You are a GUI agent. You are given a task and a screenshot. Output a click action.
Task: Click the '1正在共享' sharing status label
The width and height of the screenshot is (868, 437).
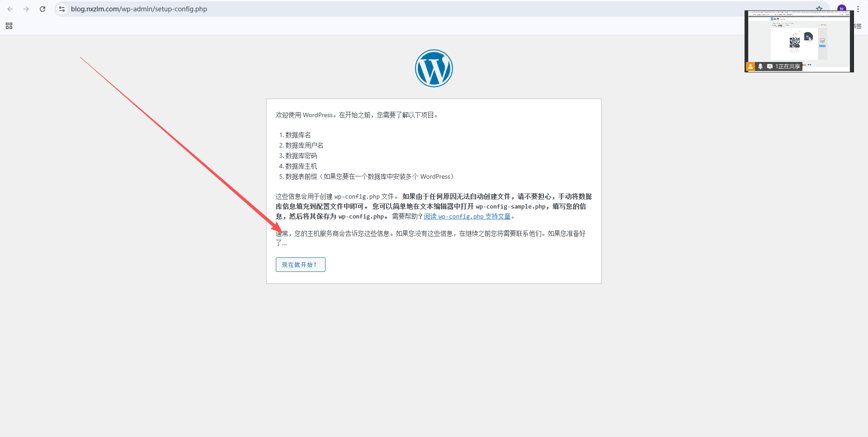tap(788, 66)
